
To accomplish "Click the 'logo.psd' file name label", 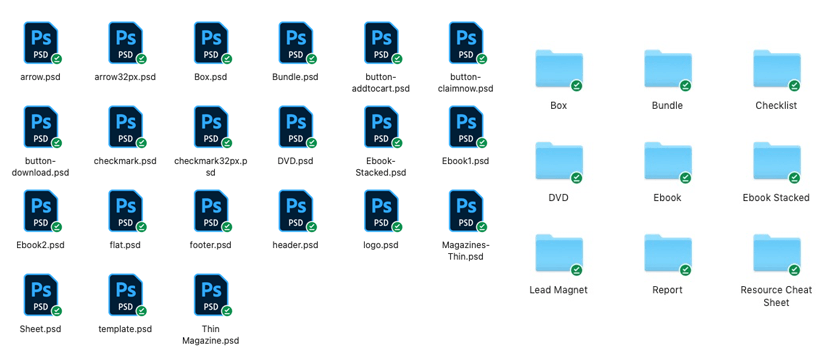I will 381,245.
